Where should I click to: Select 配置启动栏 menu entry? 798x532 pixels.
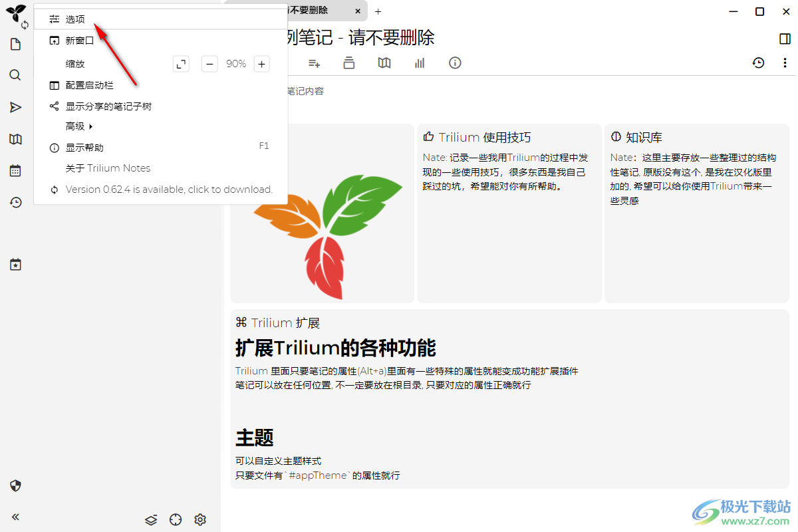(161, 85)
